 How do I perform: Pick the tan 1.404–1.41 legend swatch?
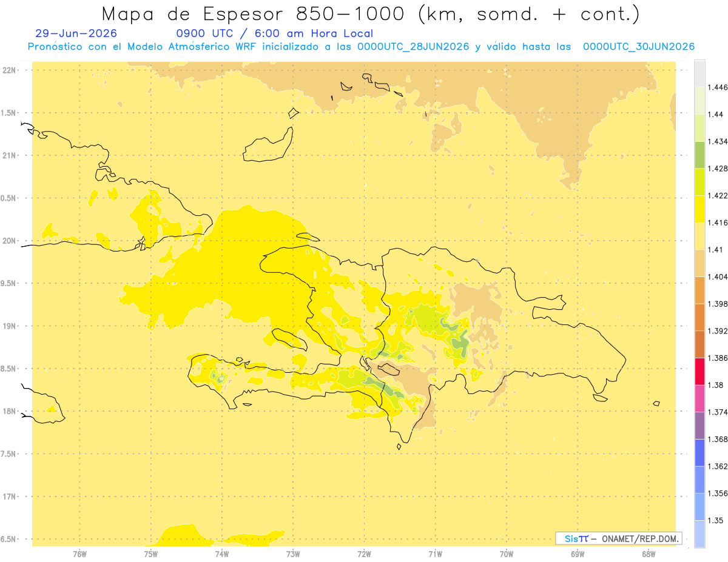(x=699, y=263)
